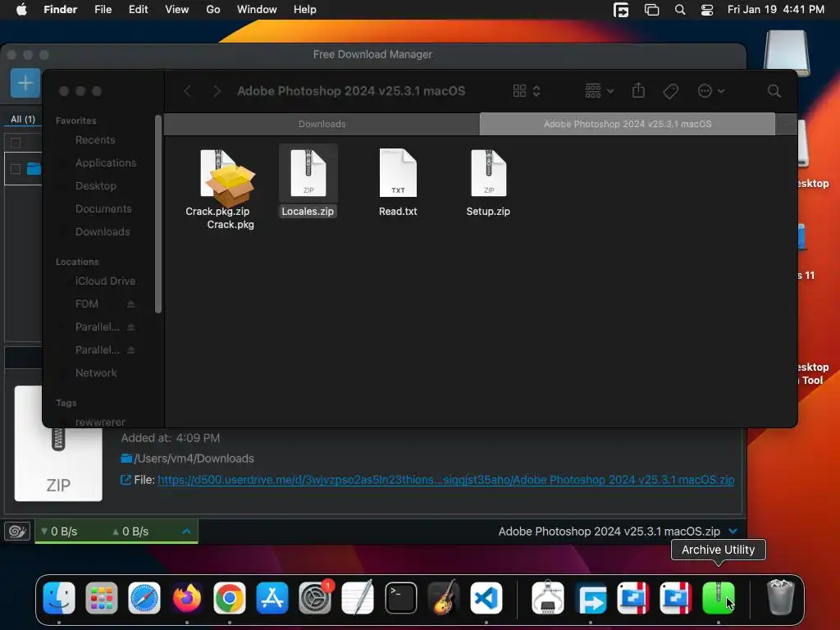This screenshot has height=630, width=840.
Task: Open the Edit menu
Action: click(x=138, y=10)
